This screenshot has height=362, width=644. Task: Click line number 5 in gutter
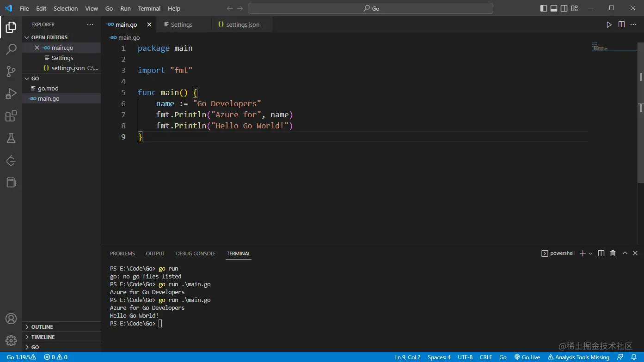coord(123,92)
